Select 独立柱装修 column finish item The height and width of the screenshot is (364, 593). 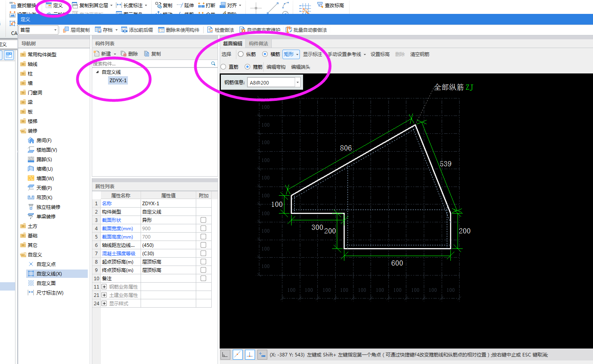44,207
